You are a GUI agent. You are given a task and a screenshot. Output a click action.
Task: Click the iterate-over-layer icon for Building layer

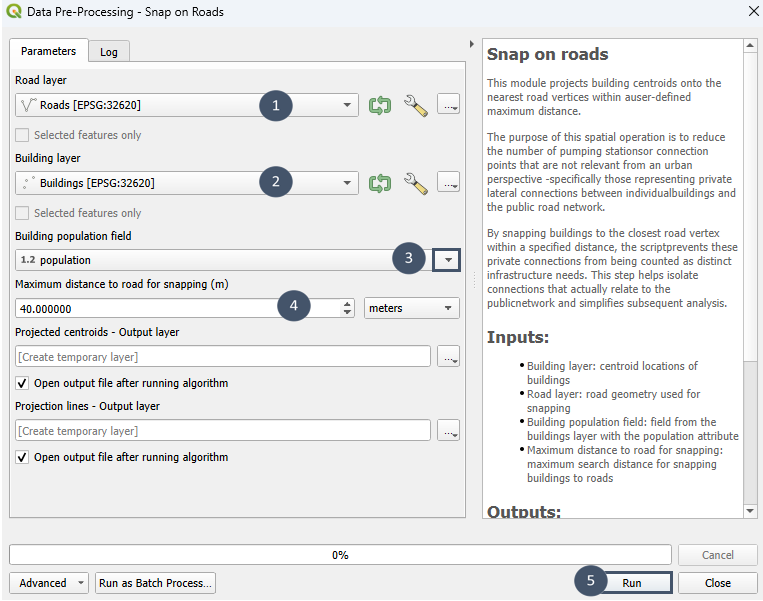(380, 183)
